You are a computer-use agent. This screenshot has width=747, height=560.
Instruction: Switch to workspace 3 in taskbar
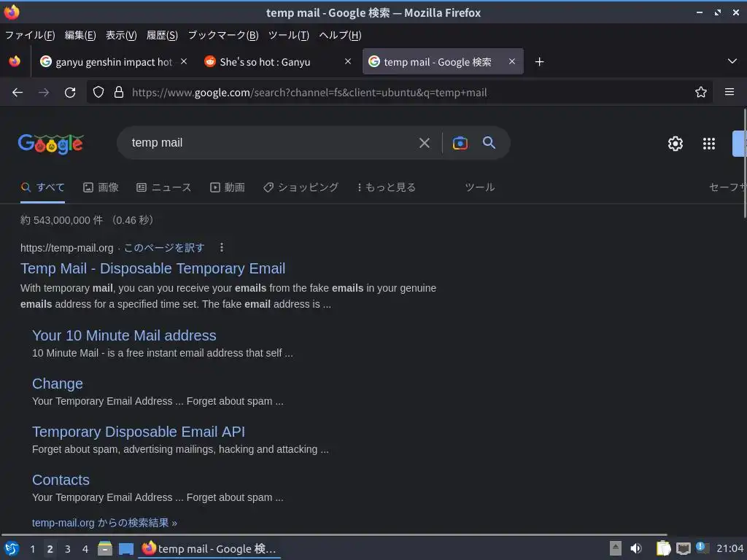[x=68, y=549]
